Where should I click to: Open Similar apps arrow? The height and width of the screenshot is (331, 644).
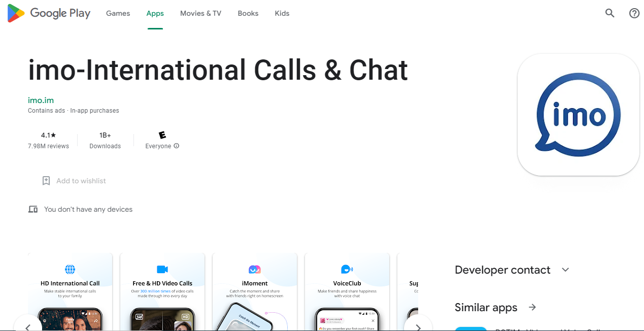click(x=532, y=307)
